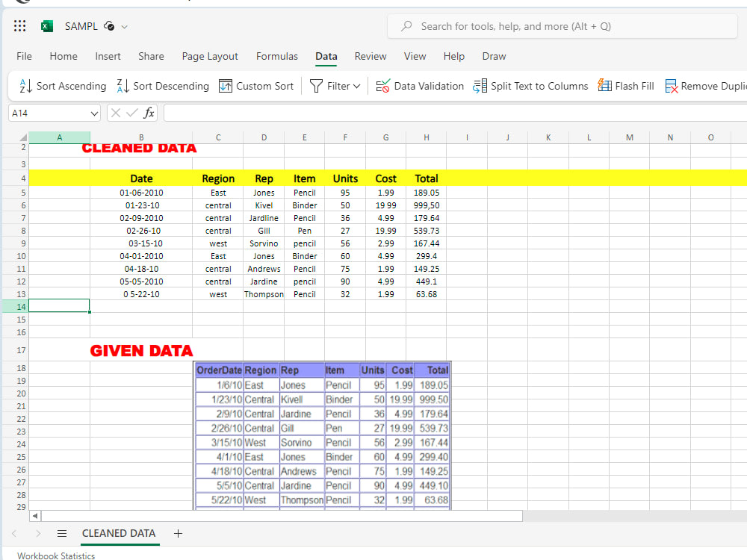Image resolution: width=747 pixels, height=560 pixels.
Task: Select the CLEANED DATA sheet tab
Action: (x=119, y=533)
